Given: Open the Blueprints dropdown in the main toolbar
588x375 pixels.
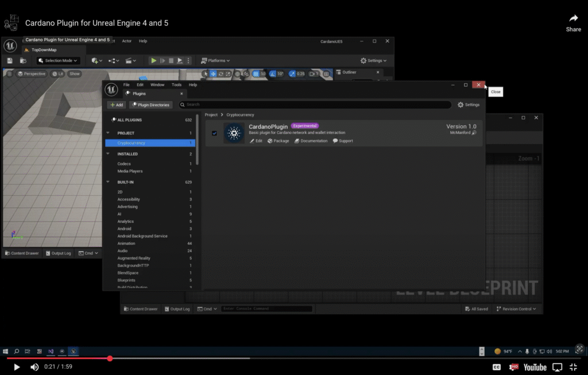Looking at the screenshot, I should point(114,60).
